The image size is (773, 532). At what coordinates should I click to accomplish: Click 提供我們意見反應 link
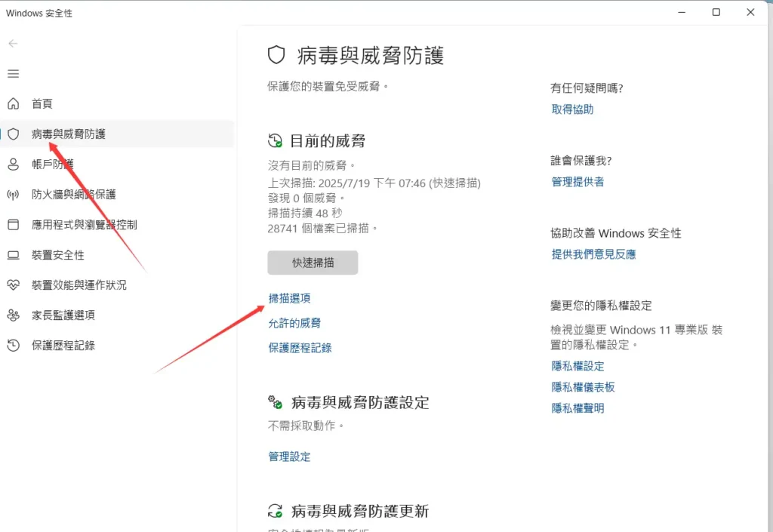pos(593,254)
